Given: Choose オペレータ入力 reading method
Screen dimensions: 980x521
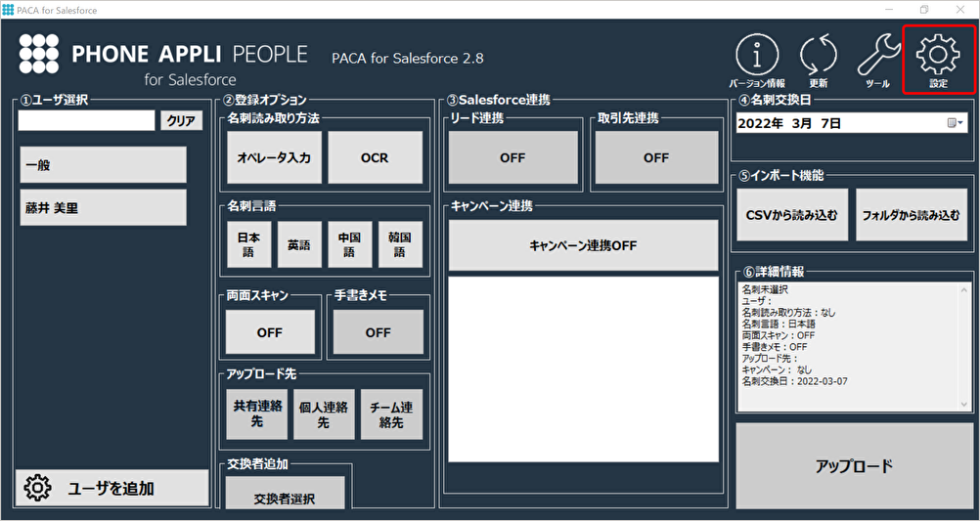Looking at the screenshot, I should (274, 157).
